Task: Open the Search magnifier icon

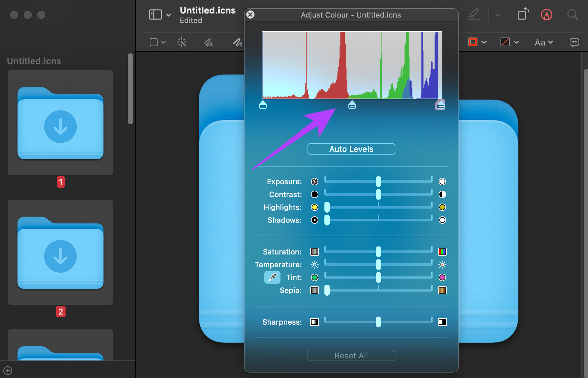Action: coord(572,15)
